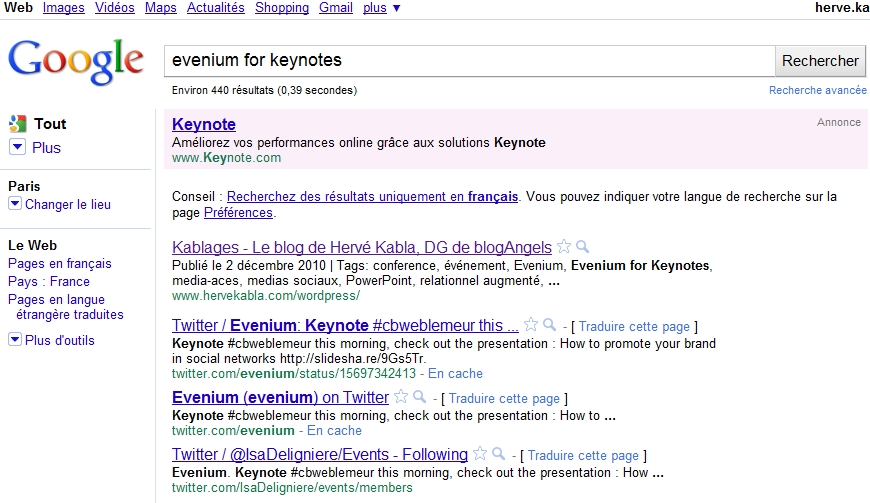Image resolution: width=870 pixels, height=503 pixels.
Task: Open the Changer le lieu dropdown
Action: tap(15, 204)
